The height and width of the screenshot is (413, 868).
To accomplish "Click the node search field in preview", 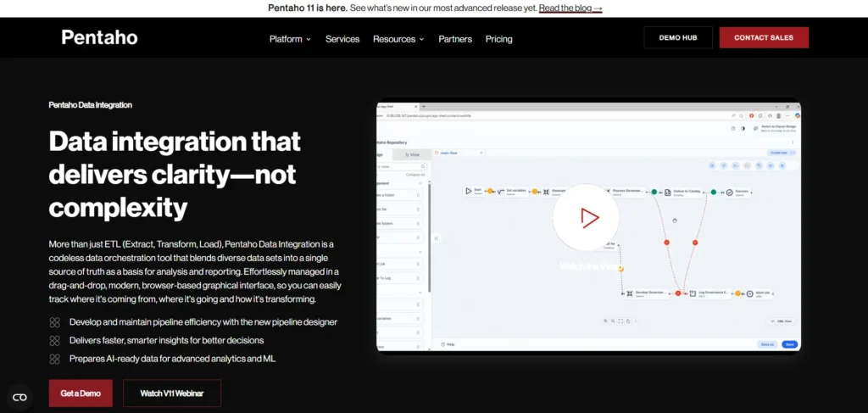I will click(x=401, y=166).
